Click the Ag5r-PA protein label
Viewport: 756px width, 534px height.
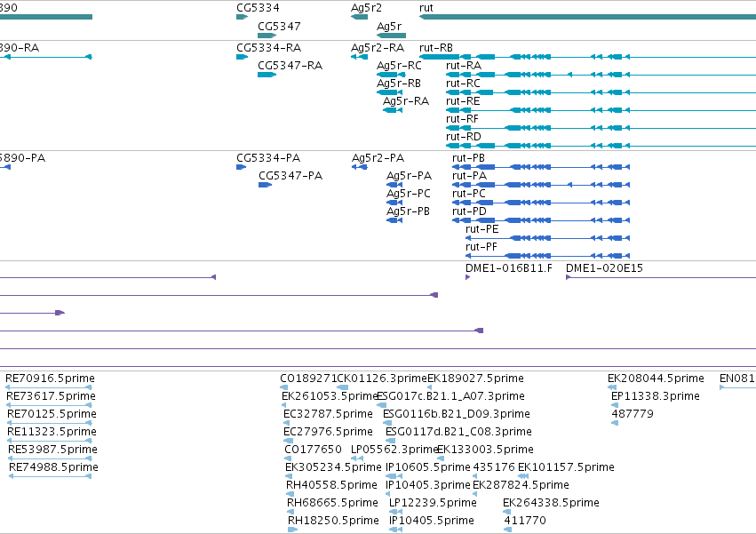[409, 176]
